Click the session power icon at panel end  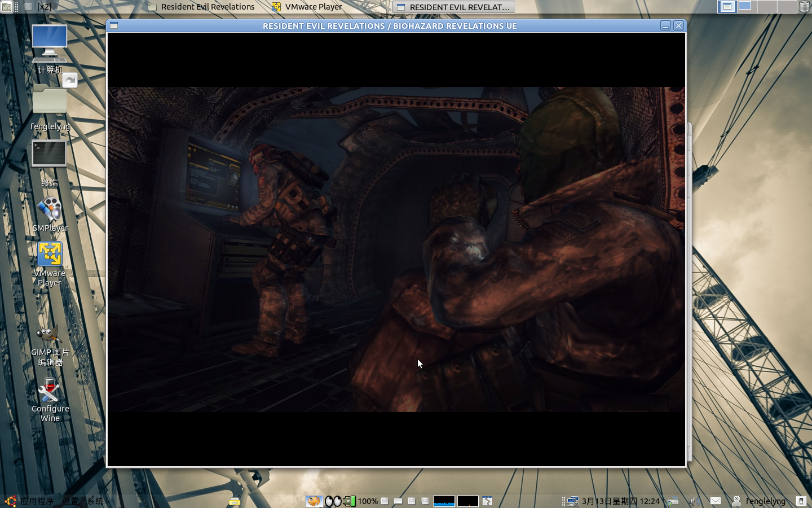[801, 501]
